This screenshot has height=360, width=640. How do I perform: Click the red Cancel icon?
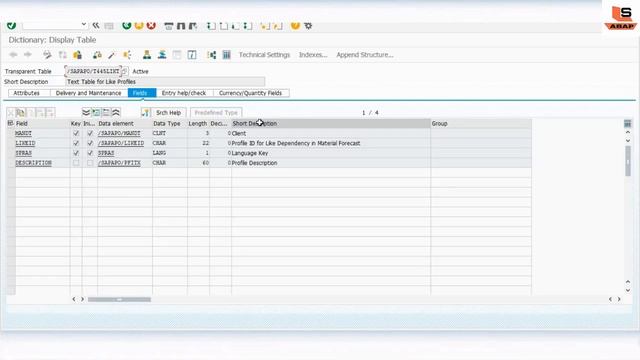click(x=151, y=26)
